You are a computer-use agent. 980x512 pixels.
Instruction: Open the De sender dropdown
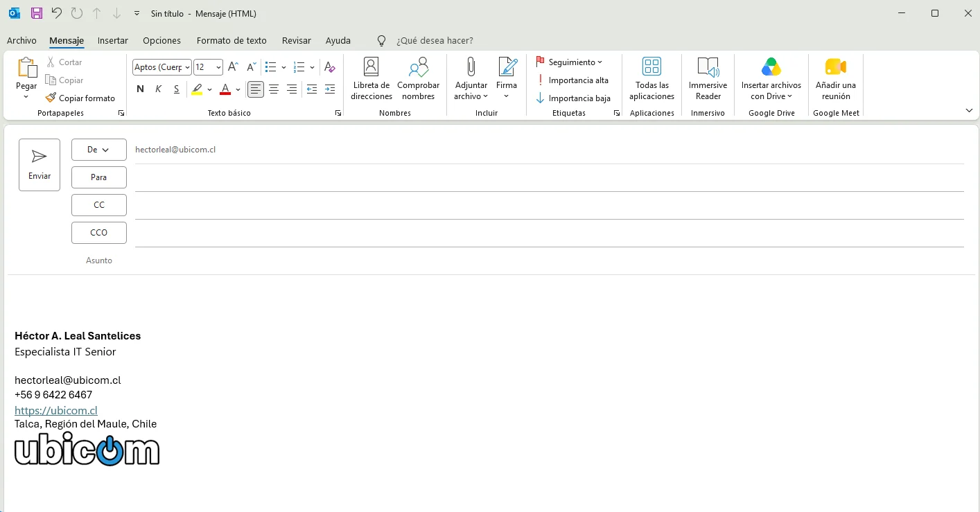(99, 150)
